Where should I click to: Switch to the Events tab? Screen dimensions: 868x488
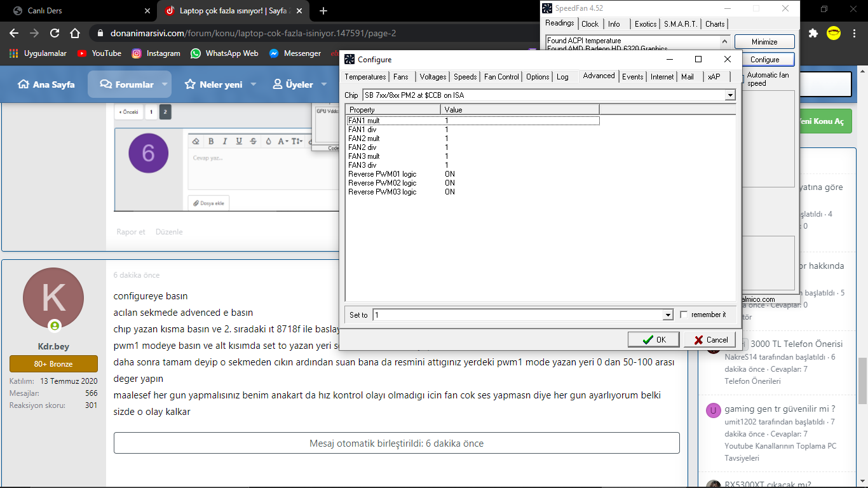tap(632, 77)
